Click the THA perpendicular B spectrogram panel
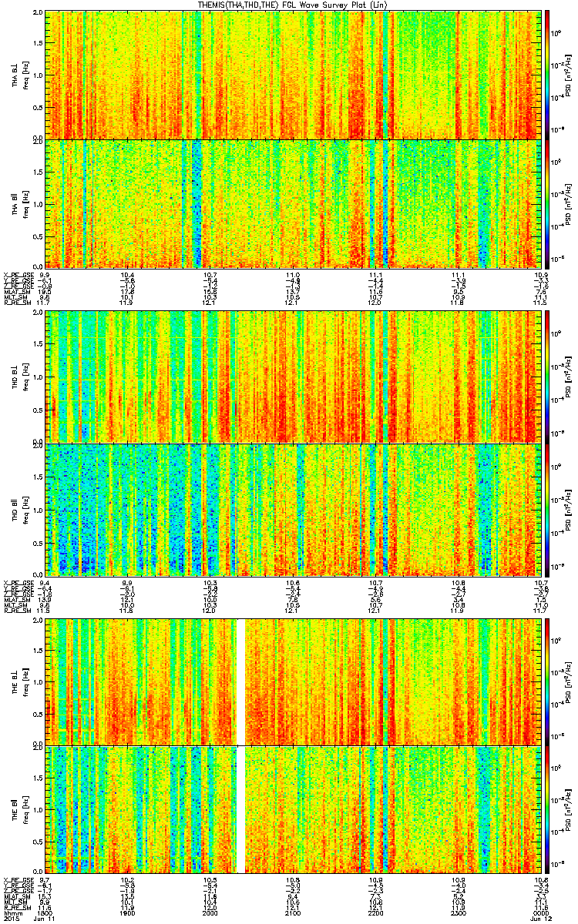 [x=294, y=75]
